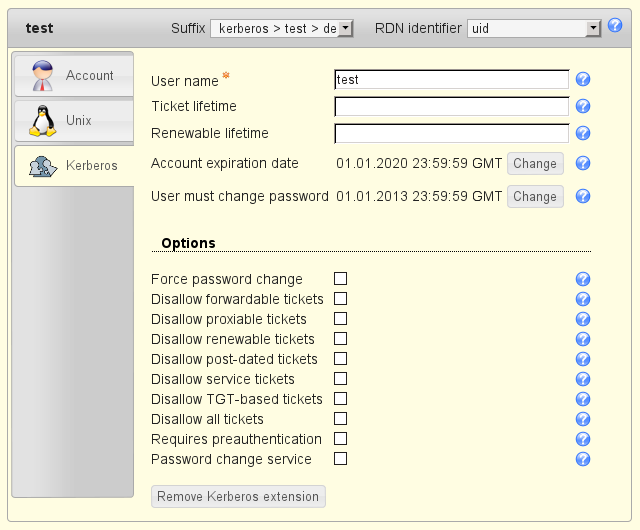The height and width of the screenshot is (530, 640).
Task: Open help for Force password change
Action: point(583,280)
